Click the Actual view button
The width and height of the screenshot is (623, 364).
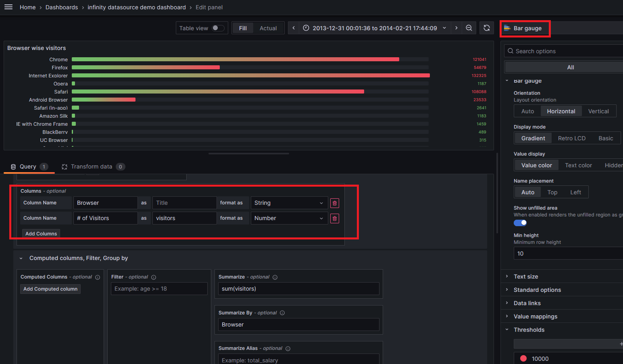pyautogui.click(x=268, y=28)
